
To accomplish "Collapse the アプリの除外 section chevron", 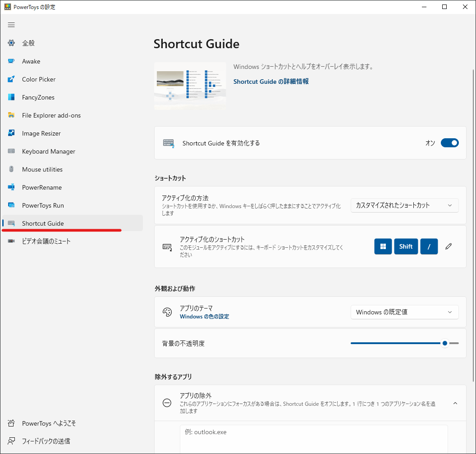I will [455, 403].
